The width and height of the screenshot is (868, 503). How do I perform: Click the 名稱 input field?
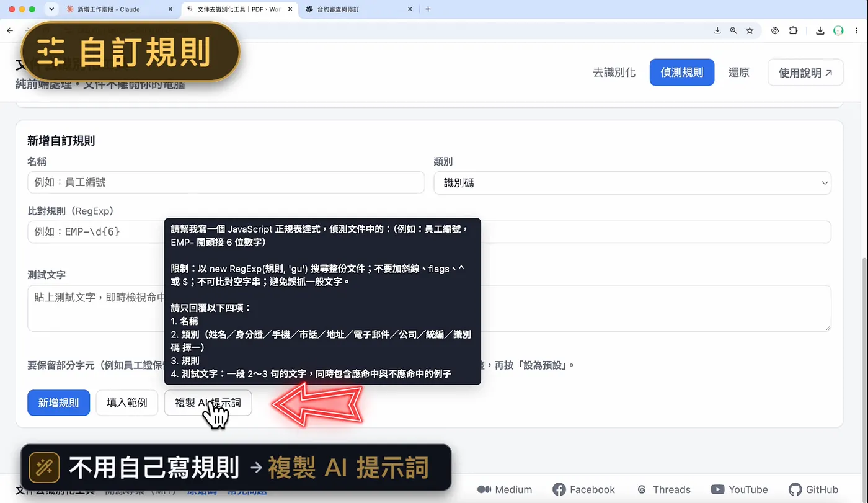tap(226, 182)
